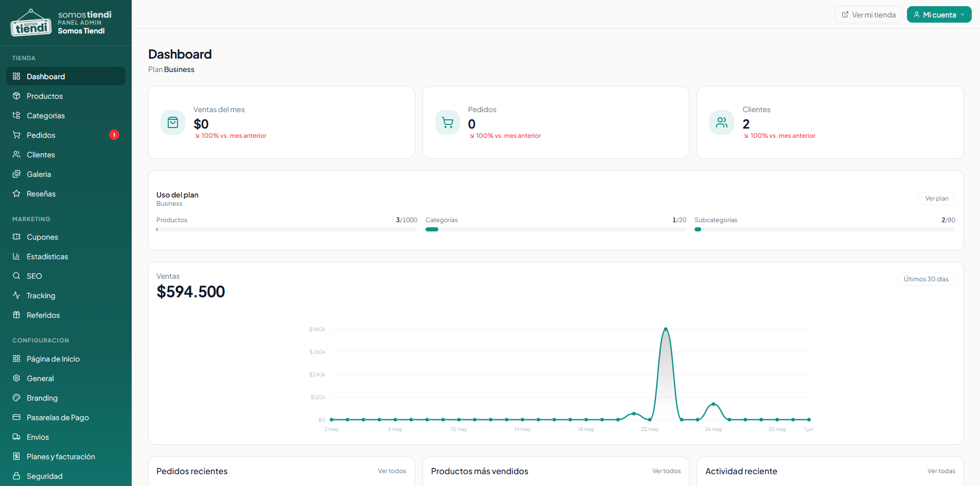Click the 3/1000 Productos usage value
980x486 pixels.
(x=406, y=220)
